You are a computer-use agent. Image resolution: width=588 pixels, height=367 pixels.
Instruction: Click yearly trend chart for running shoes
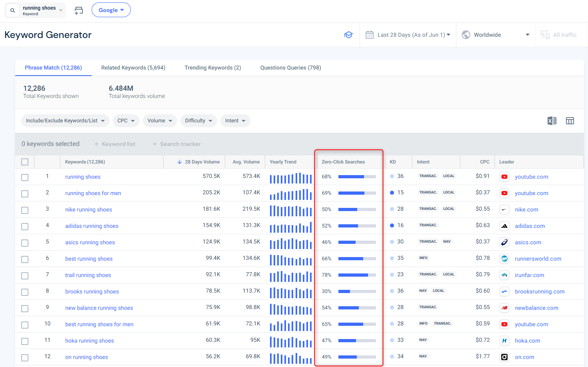[x=291, y=178]
